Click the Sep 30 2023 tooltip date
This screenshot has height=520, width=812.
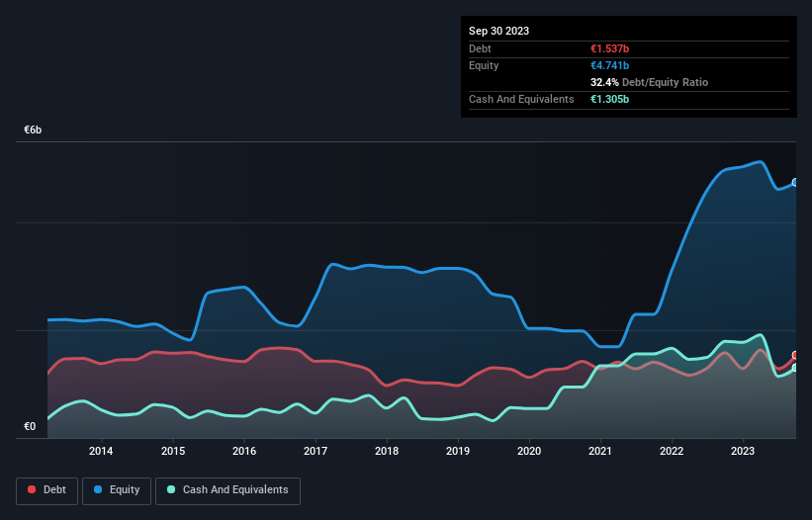click(x=498, y=31)
